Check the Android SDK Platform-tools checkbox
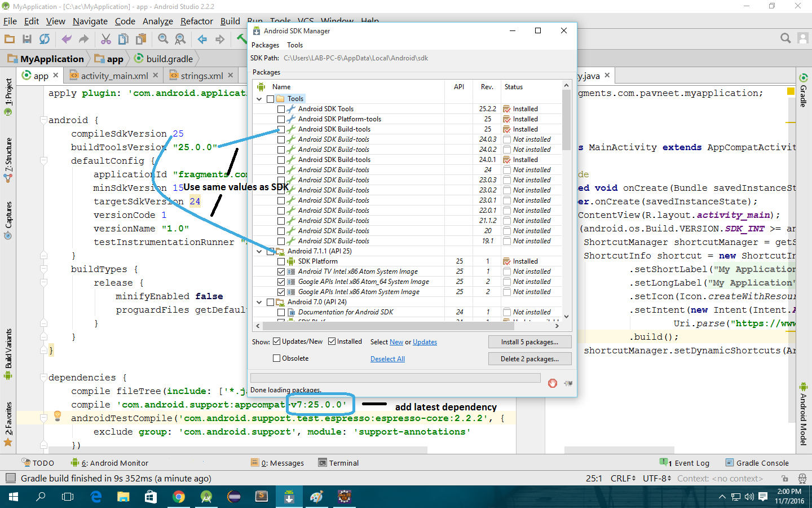812x508 pixels. [x=281, y=119]
